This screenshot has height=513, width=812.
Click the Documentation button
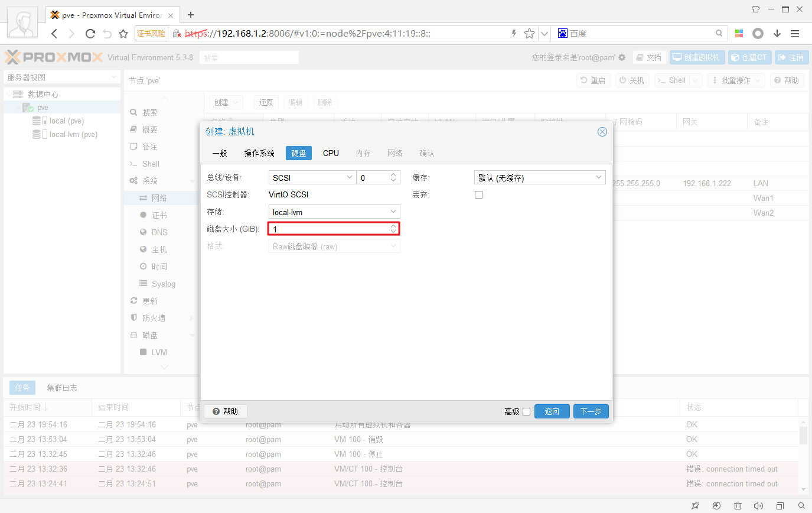click(649, 57)
